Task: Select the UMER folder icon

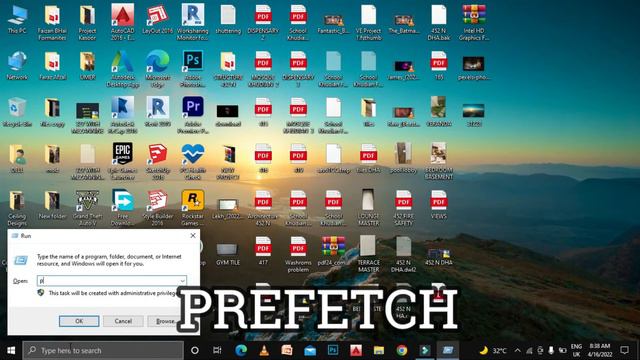Action: (87, 65)
